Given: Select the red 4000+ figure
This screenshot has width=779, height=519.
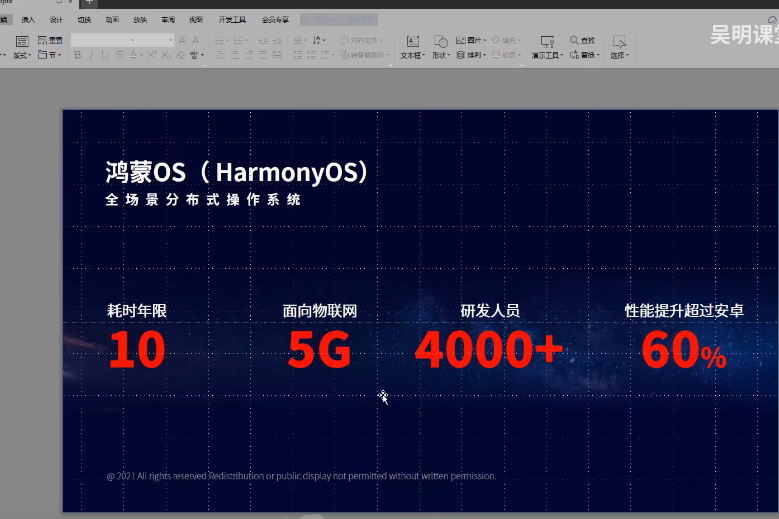Looking at the screenshot, I should [489, 350].
